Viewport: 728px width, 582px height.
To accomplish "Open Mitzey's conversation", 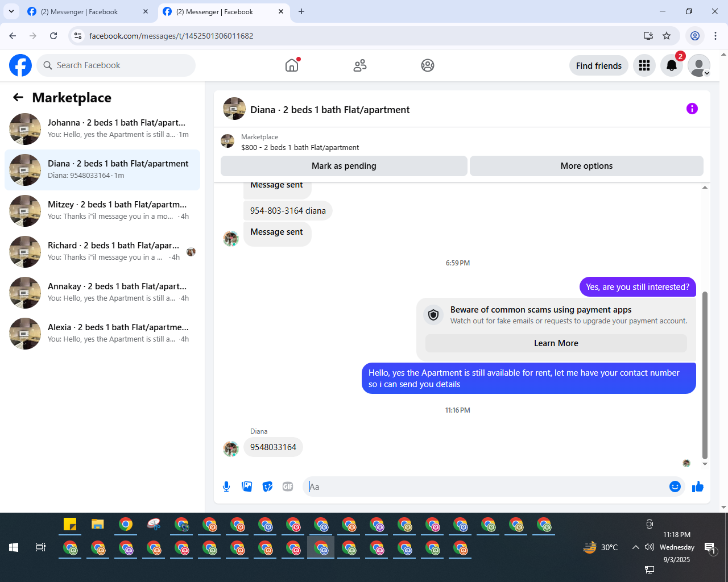I will (x=102, y=211).
